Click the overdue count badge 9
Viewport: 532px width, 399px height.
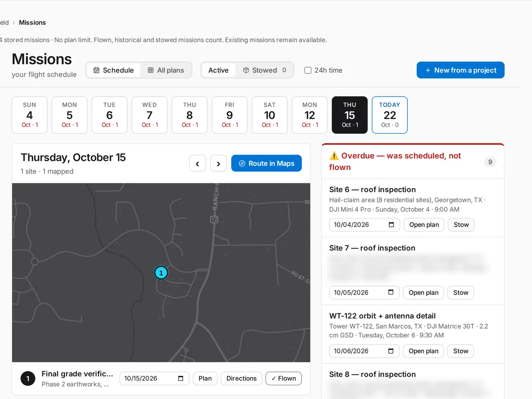[x=490, y=162]
